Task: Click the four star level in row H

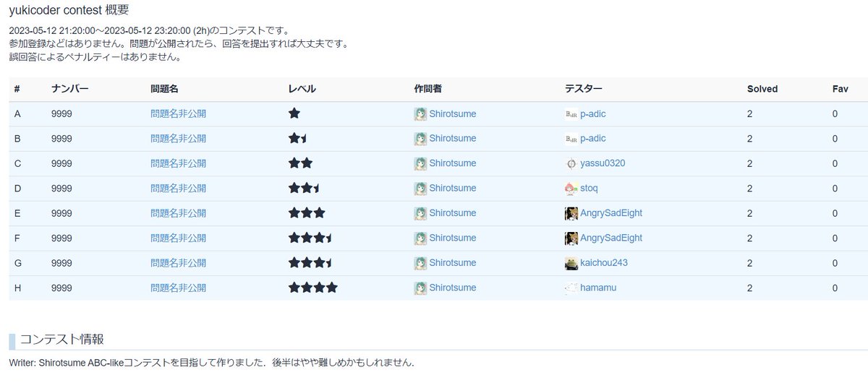Action: 313,288
